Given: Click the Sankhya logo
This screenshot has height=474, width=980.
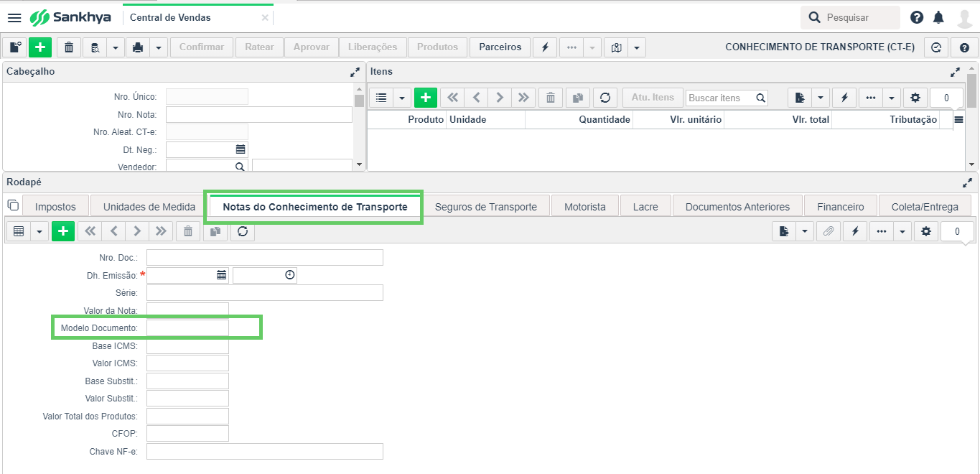Looking at the screenshot, I should tap(70, 17).
